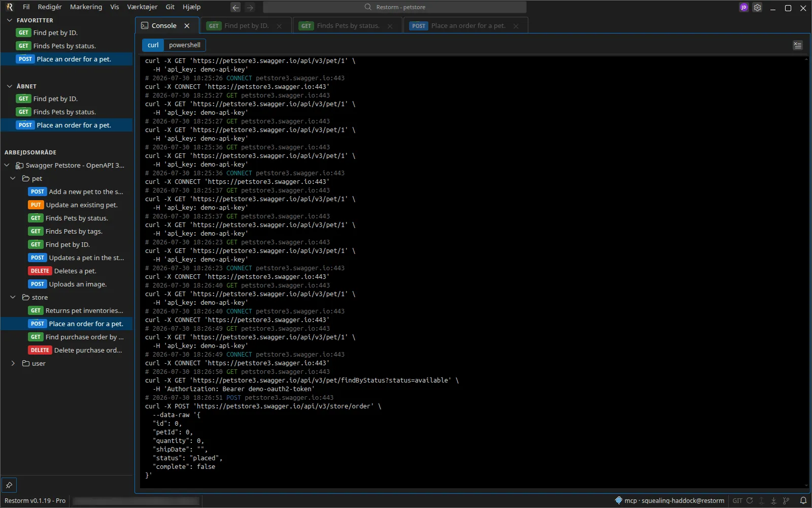Screen dimensions: 812x508
Task: Switch console output to powershell
Action: [185, 45]
